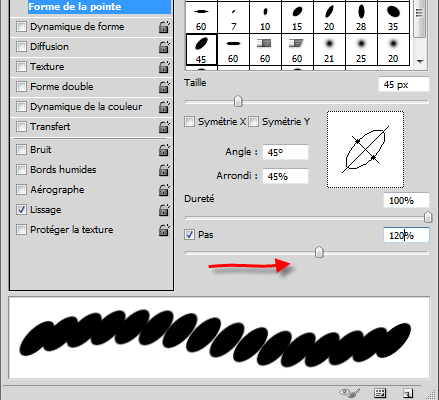Viewport: 439px width, 400px height.
Task: Click the Angle value field
Action: (x=285, y=152)
